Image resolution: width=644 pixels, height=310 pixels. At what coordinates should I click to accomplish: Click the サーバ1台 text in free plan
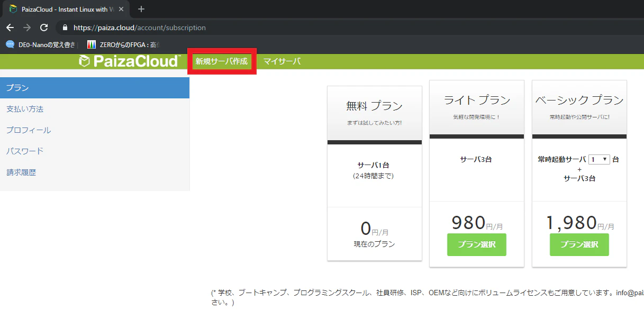[x=374, y=165]
